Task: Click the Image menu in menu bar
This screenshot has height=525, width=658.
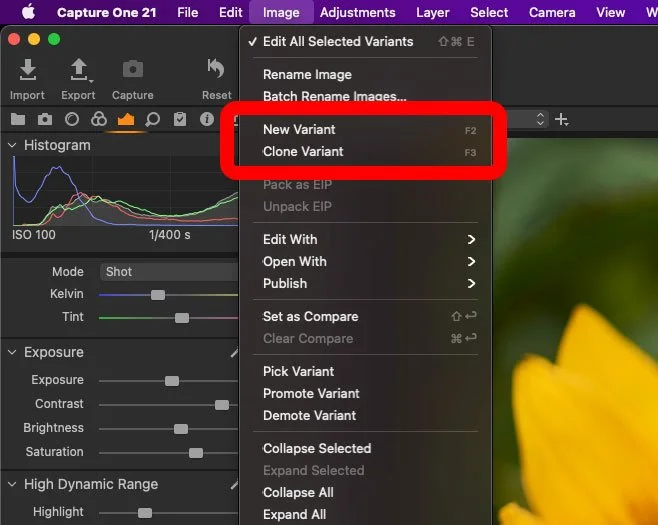Action: (x=281, y=13)
